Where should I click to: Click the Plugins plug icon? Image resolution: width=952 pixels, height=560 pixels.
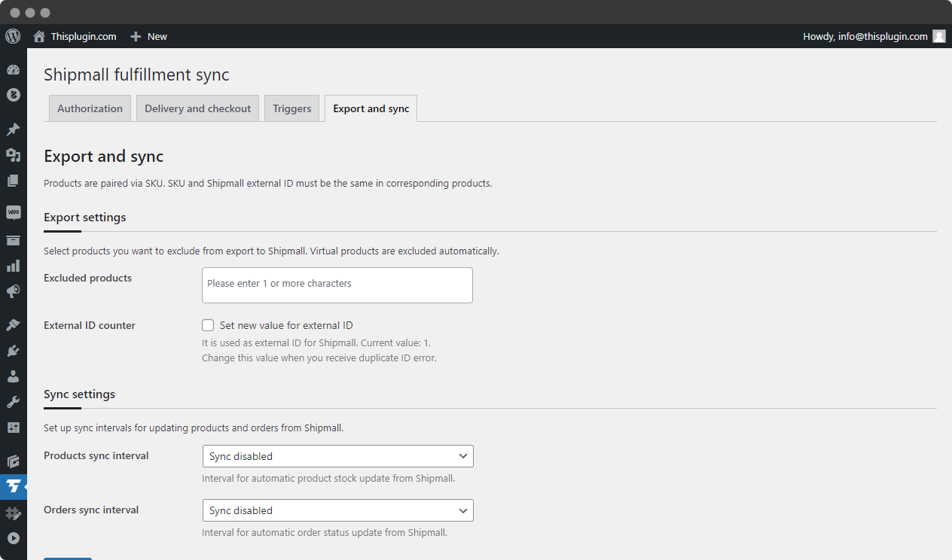pyautogui.click(x=13, y=350)
